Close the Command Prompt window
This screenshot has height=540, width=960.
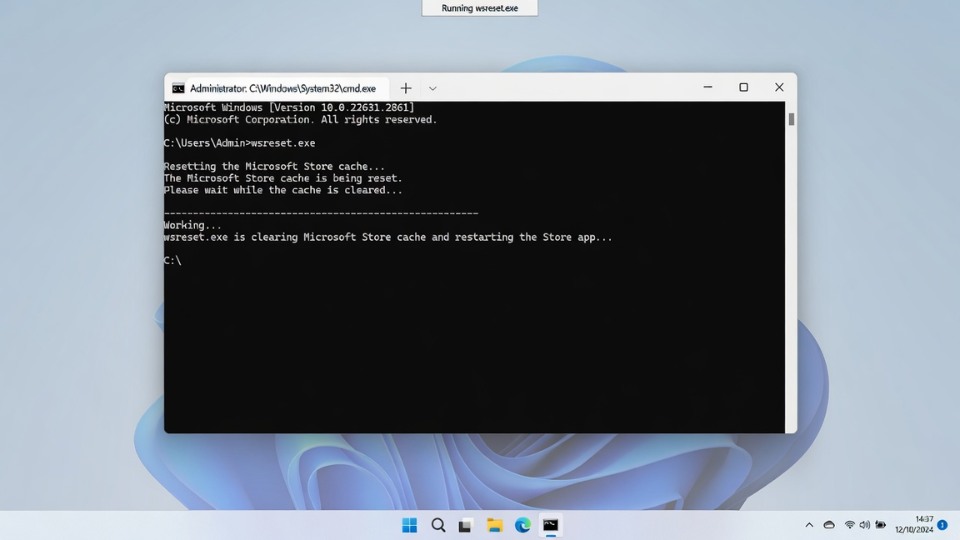779,88
